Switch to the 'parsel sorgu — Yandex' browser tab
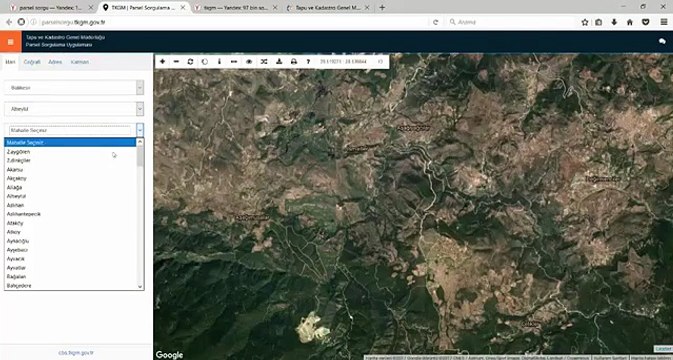673x360 pixels. 50,7
